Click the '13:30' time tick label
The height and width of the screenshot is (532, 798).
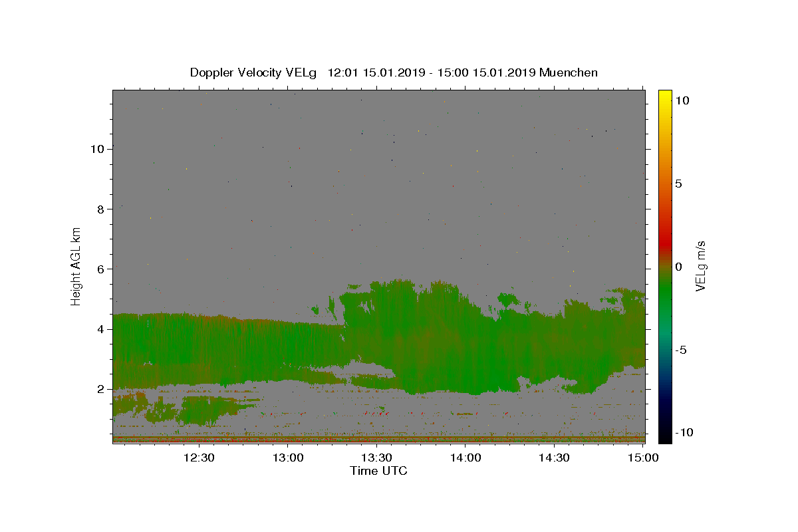point(376,458)
